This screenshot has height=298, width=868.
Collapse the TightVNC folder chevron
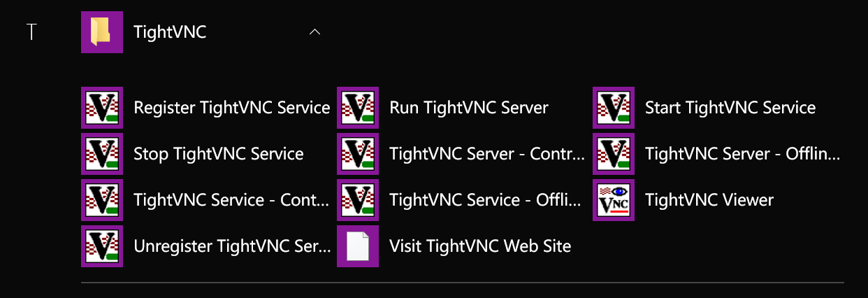[x=314, y=32]
